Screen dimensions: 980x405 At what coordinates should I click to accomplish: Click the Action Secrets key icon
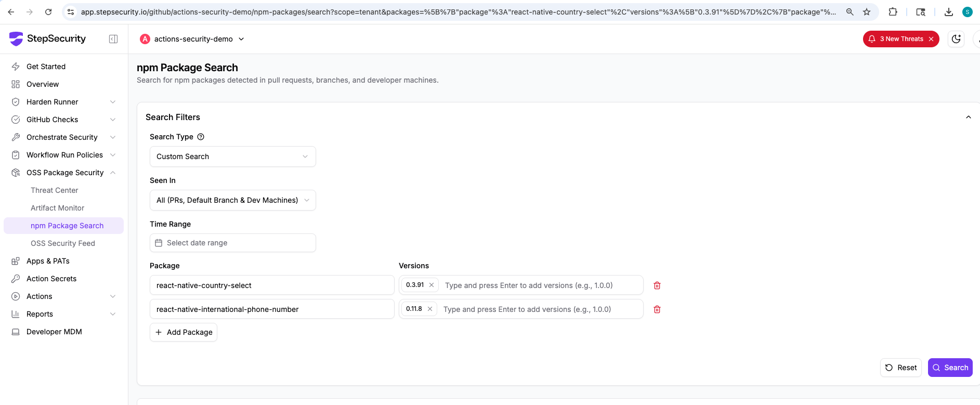16,279
